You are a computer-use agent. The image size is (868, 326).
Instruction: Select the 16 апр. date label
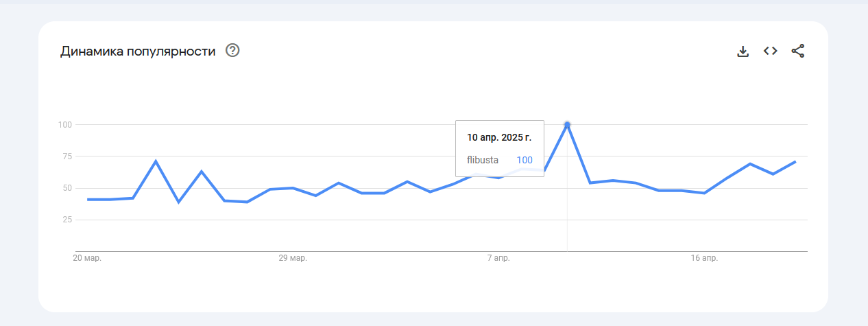pyautogui.click(x=704, y=259)
